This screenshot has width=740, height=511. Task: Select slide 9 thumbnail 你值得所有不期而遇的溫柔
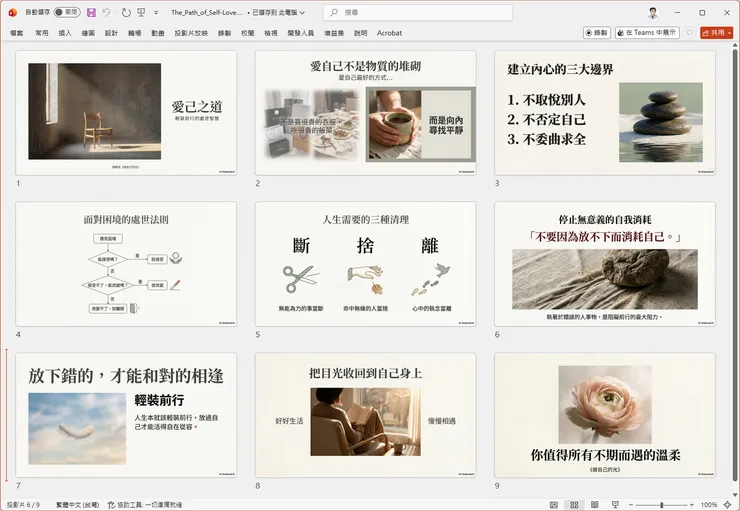(605, 415)
